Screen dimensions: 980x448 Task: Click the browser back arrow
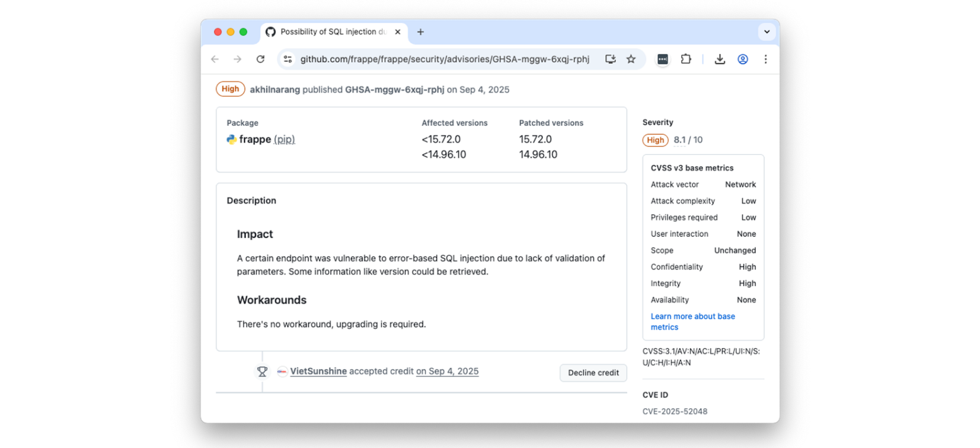pyautogui.click(x=215, y=59)
